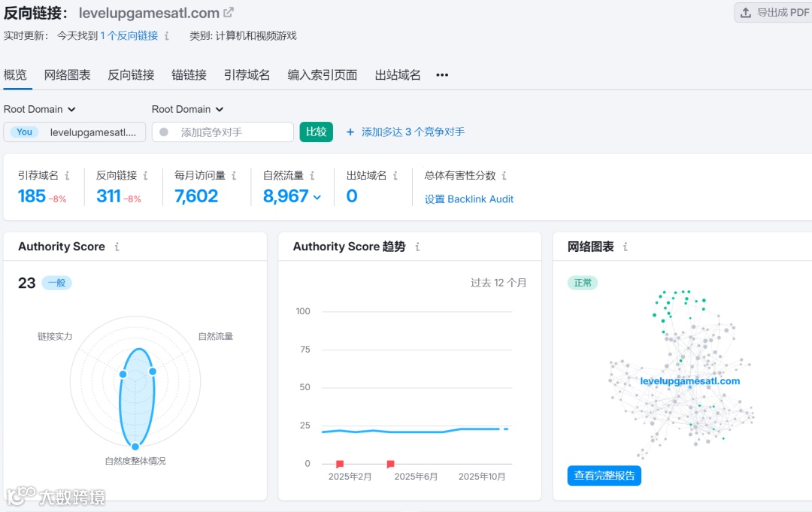
Task: Click the plus icon before 添加多达 3 个竞争对手
Action: point(350,132)
